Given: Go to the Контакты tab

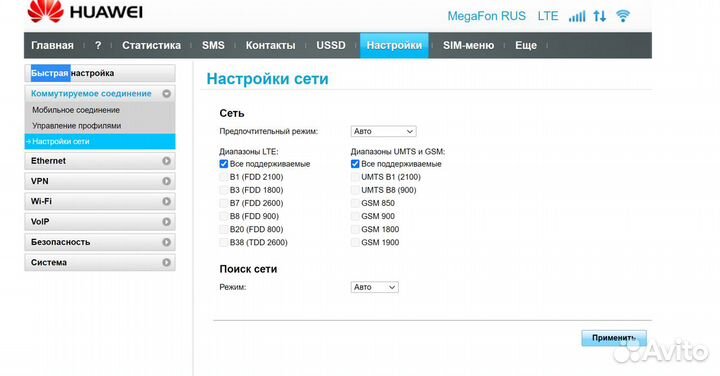Looking at the screenshot, I should click(x=270, y=45).
